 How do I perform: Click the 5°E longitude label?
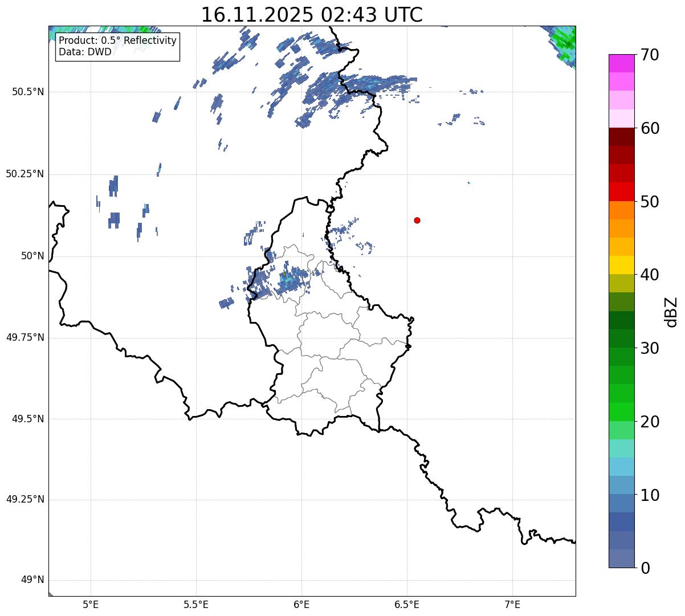click(91, 605)
